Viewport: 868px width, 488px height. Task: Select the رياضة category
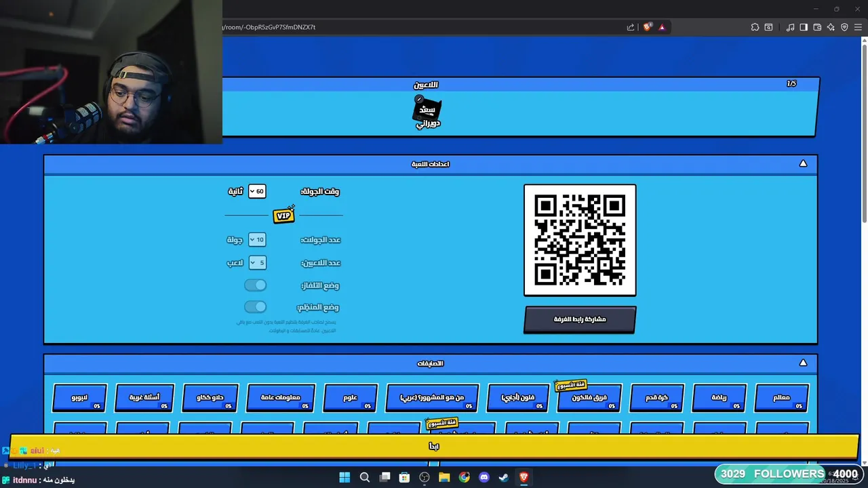[719, 398]
